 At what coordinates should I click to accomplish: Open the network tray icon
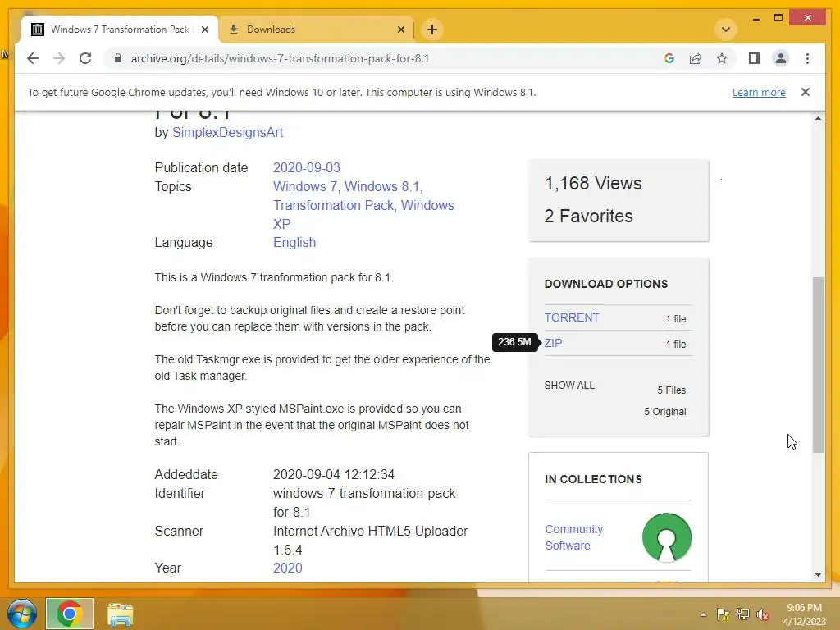pyautogui.click(x=742, y=614)
